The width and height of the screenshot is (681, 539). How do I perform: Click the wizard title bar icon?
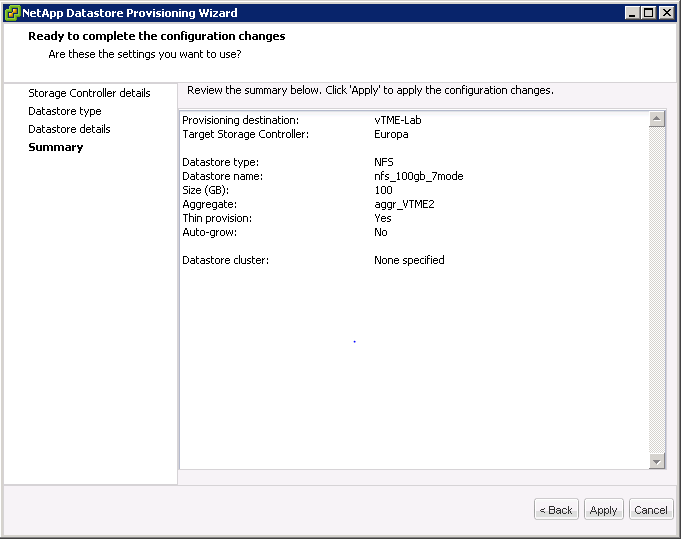coord(12,13)
